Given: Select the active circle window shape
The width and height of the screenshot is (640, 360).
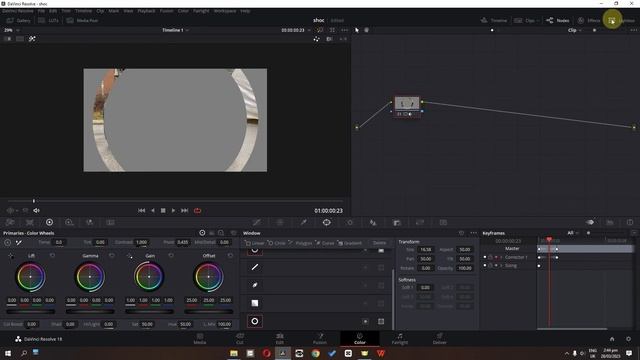Looking at the screenshot, I should [x=255, y=321].
